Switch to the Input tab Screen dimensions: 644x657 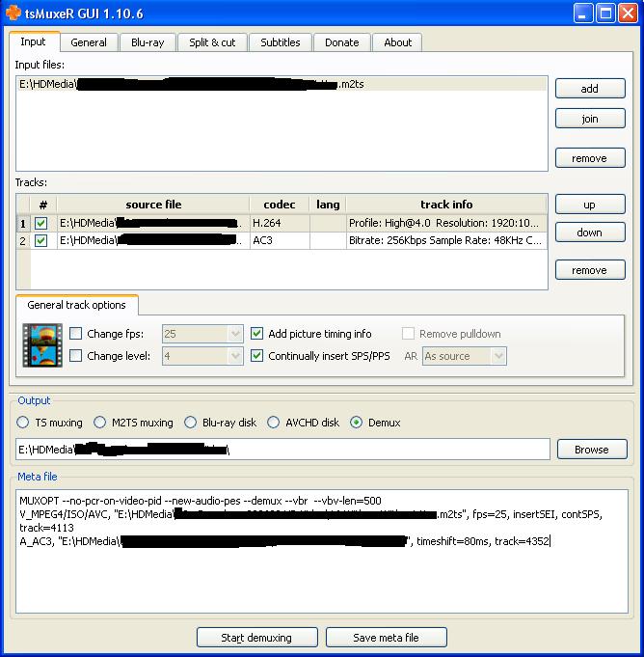coord(33,41)
